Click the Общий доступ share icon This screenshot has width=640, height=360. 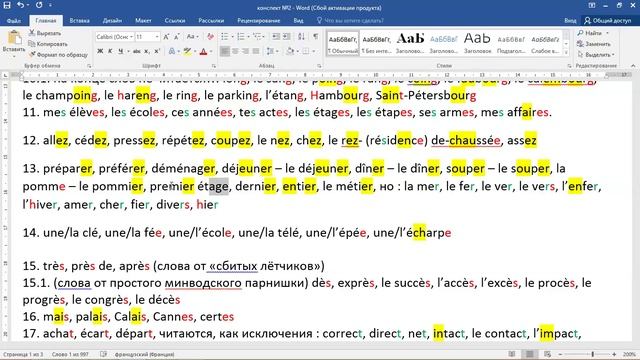click(x=587, y=20)
